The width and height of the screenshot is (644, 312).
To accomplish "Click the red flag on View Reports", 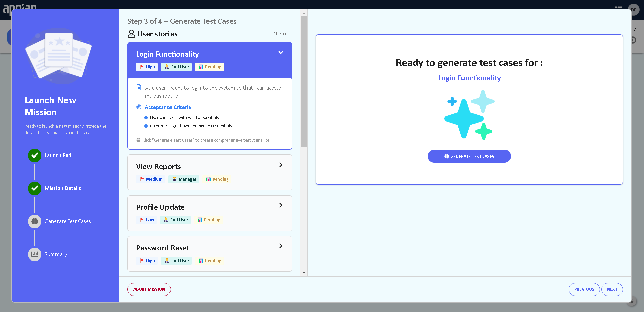I will coord(142,179).
